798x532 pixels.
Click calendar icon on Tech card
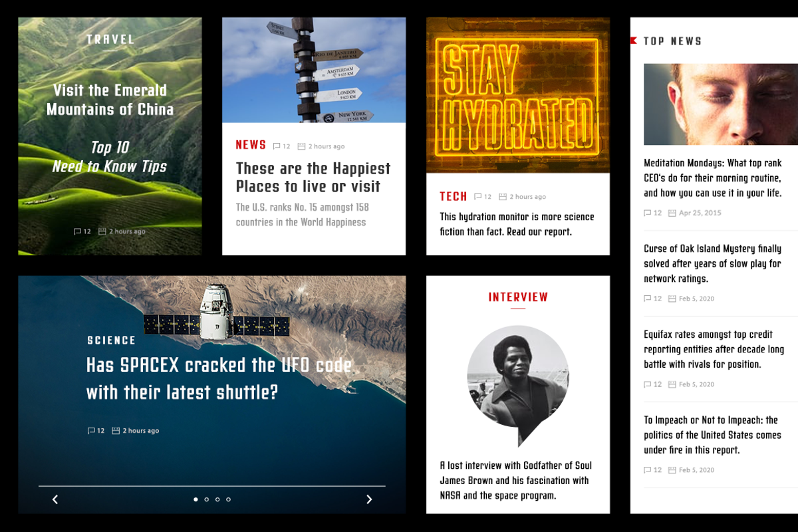click(503, 197)
